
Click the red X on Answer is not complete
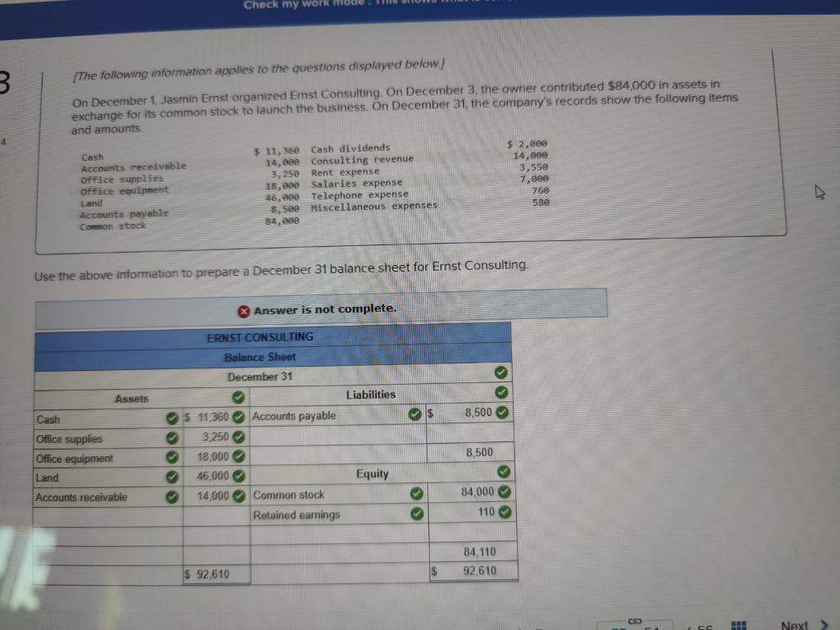point(244,310)
